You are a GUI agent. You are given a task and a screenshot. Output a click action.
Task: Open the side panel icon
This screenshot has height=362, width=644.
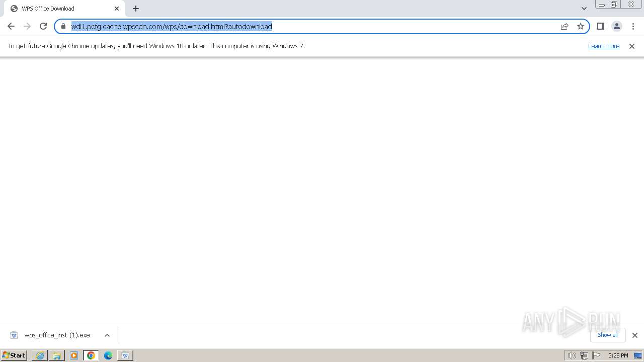tap(600, 26)
